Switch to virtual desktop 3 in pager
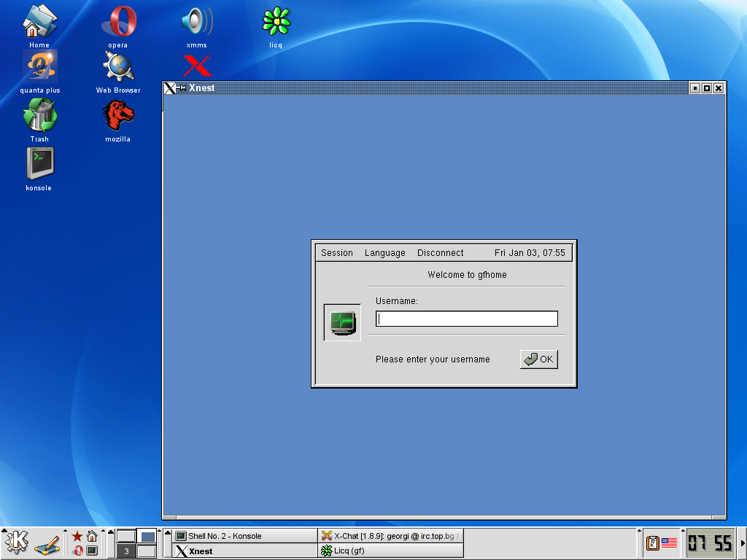The width and height of the screenshot is (747, 560). pos(126,551)
